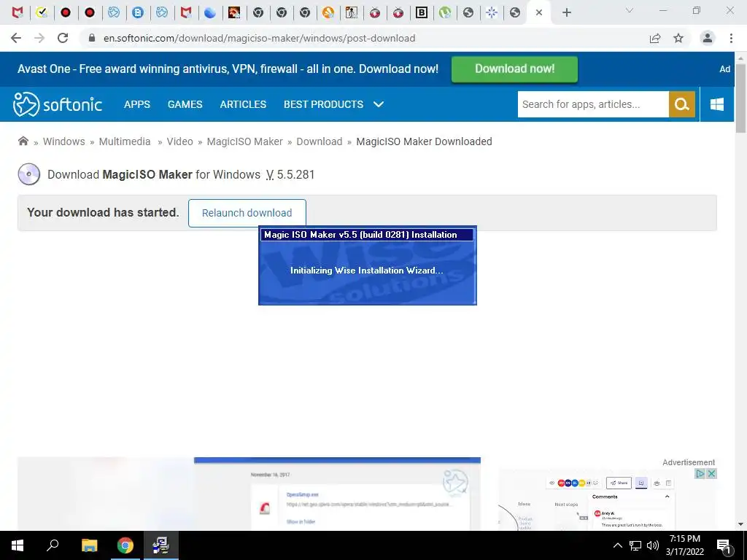Switch to the blue snowflake tab
The width and height of the screenshot is (747, 560).
pyautogui.click(x=492, y=13)
